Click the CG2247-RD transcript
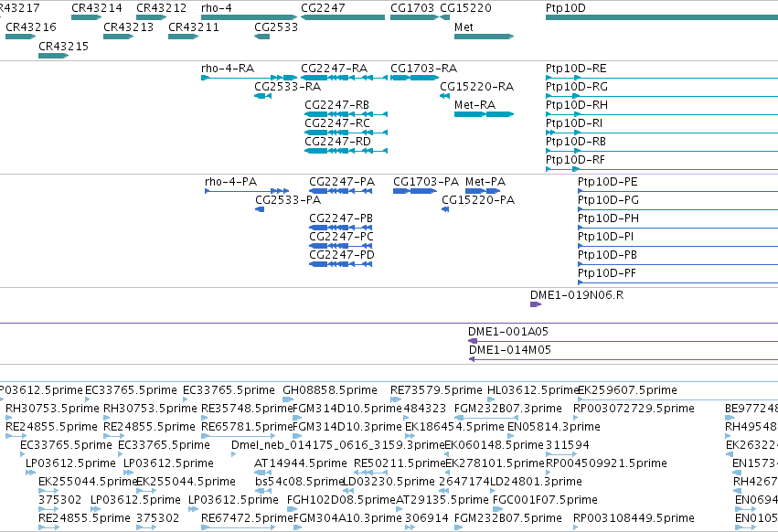778x532 pixels. 346,151
